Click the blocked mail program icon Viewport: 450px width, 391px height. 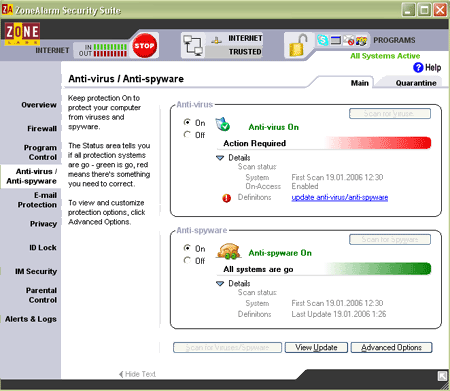348,40
